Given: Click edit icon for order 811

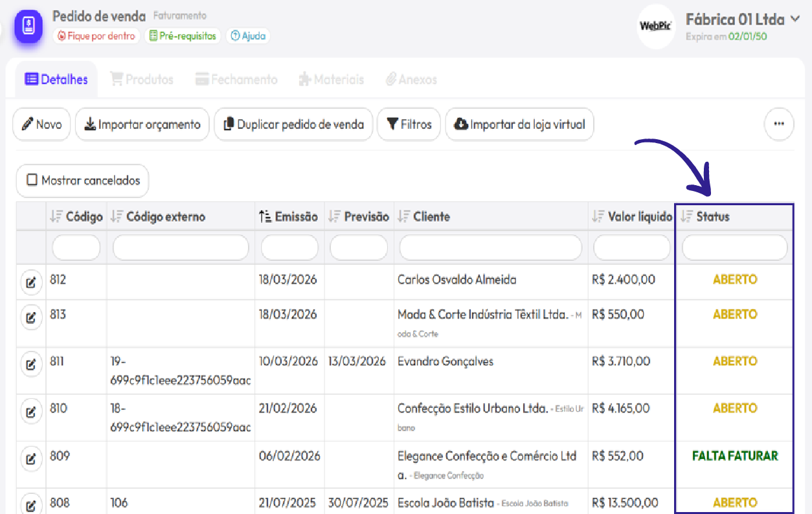Looking at the screenshot, I should point(30,364).
